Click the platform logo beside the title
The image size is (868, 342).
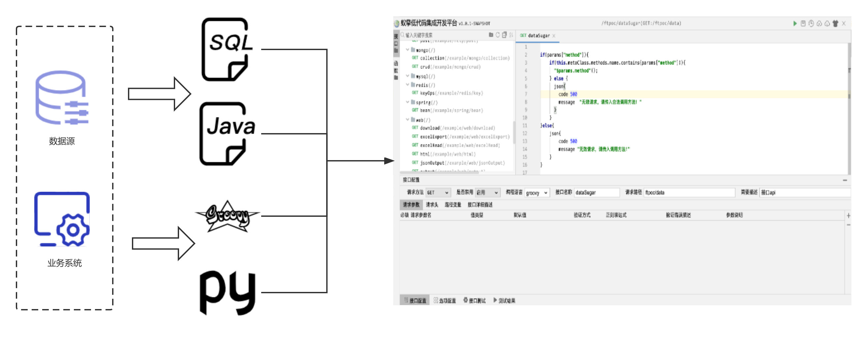tap(397, 23)
